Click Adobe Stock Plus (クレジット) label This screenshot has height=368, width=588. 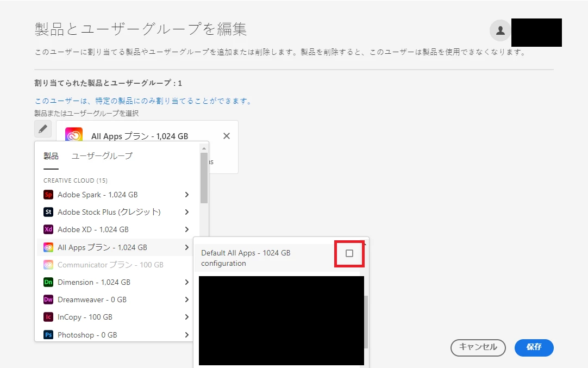[109, 212]
